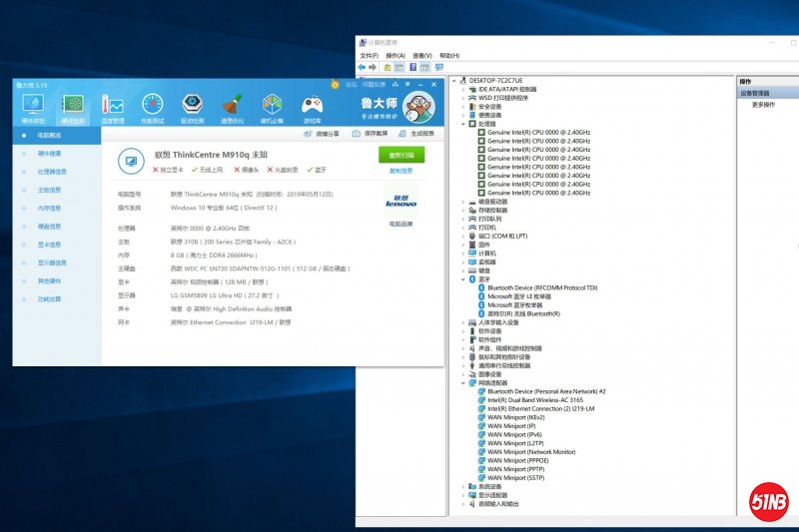Open the 温度管理 temperature monitor icon

[x=112, y=107]
